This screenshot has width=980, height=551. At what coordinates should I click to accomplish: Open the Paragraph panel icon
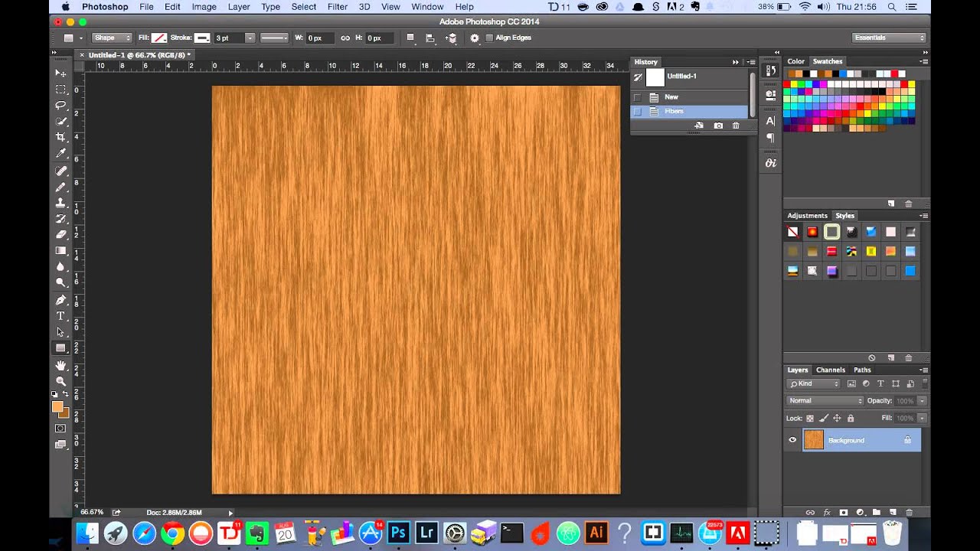point(770,138)
